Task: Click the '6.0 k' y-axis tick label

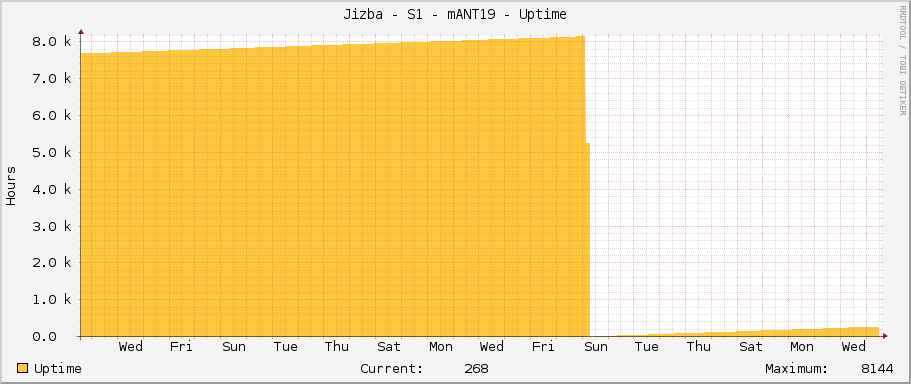Action: pyautogui.click(x=52, y=116)
